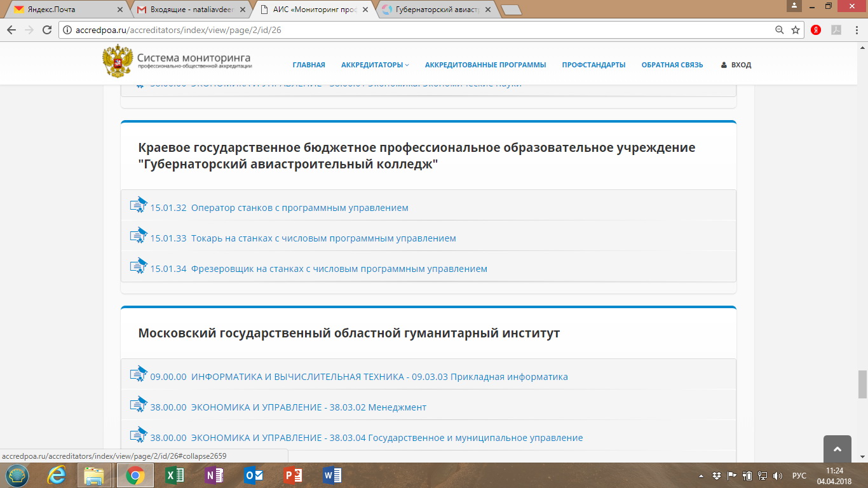Click the scroll-to-top arrow button

[837, 449]
